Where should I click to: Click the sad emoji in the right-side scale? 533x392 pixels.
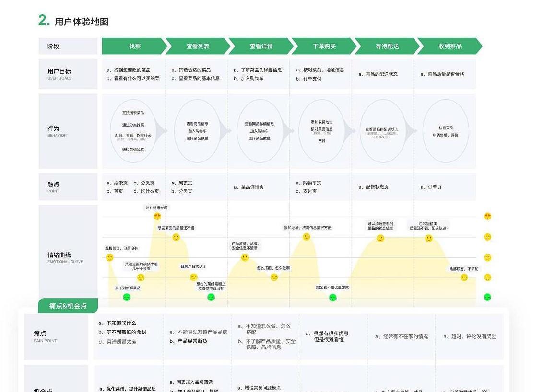click(487, 277)
